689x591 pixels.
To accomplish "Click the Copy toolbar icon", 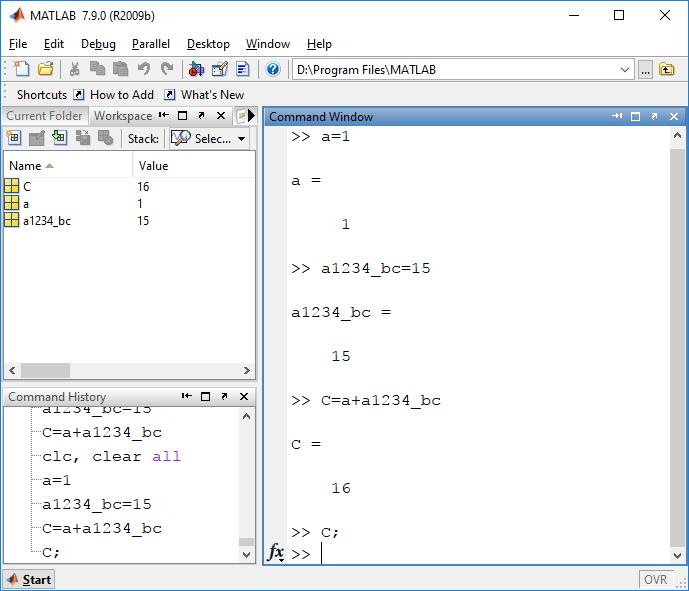I will [x=97, y=69].
